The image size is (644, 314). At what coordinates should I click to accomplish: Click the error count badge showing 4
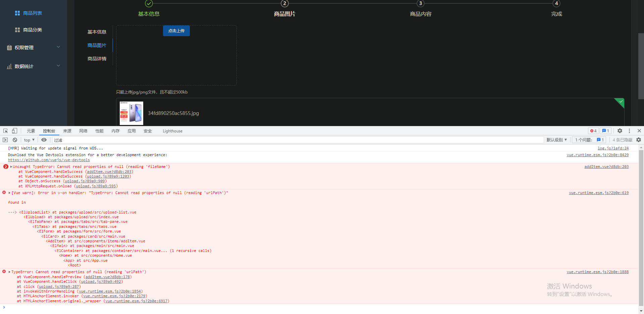(x=593, y=131)
